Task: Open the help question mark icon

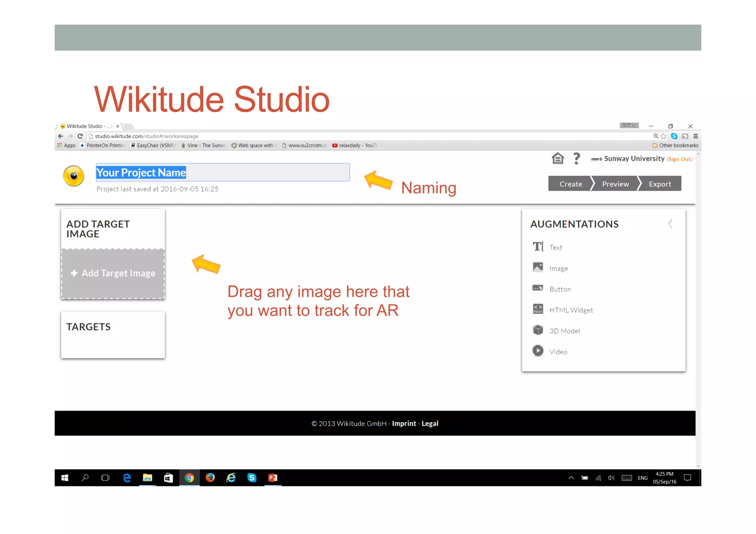Action: [576, 159]
